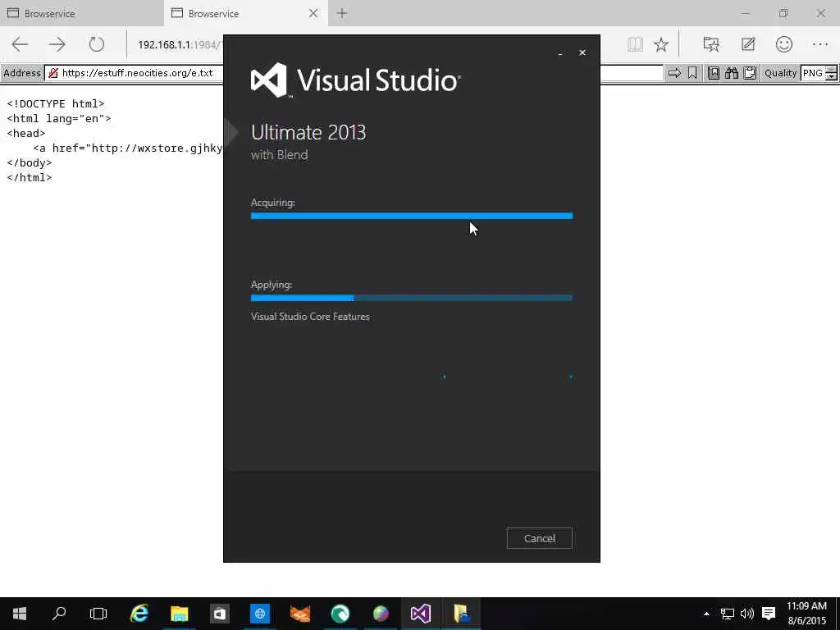The height and width of the screenshot is (630, 840).
Task: Open the taskbar clock and date
Action: (807, 614)
